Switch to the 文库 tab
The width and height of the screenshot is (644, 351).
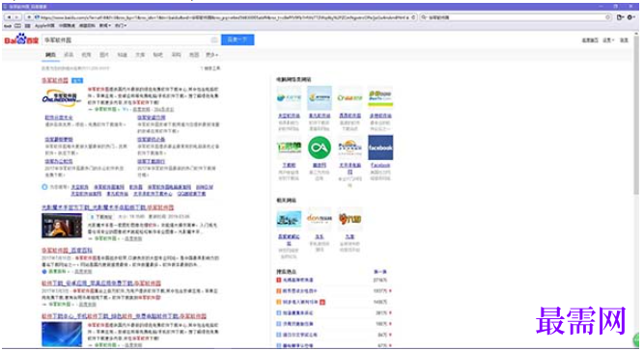pos(140,55)
